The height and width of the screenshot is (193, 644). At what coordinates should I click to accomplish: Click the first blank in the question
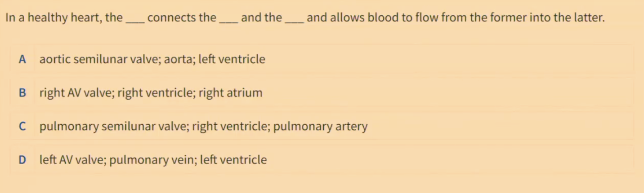(x=135, y=18)
